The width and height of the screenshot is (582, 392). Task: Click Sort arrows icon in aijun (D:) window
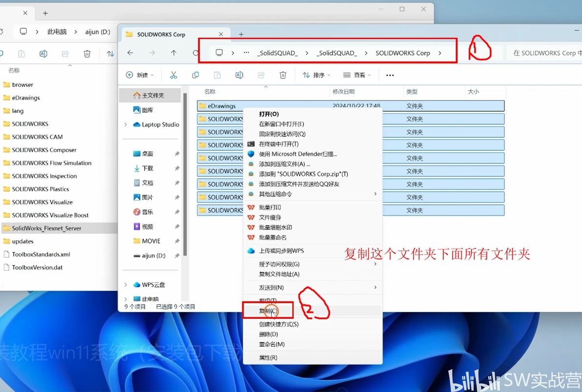coord(110,54)
